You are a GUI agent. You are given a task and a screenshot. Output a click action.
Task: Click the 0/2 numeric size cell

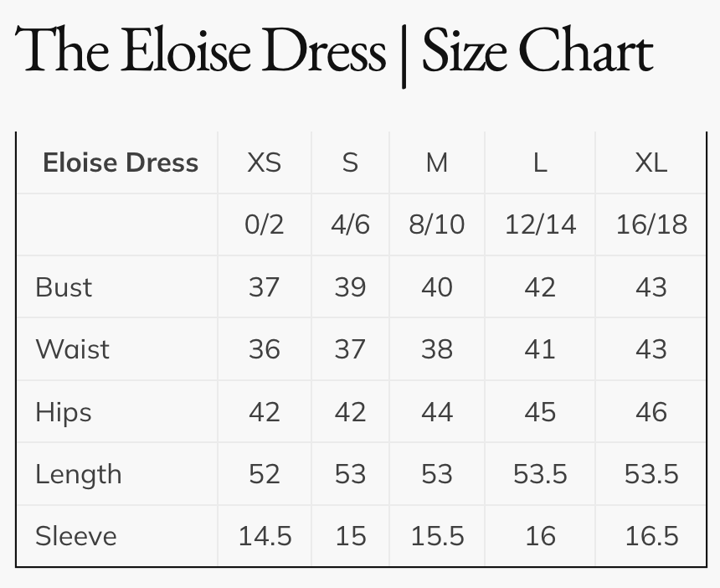click(264, 224)
